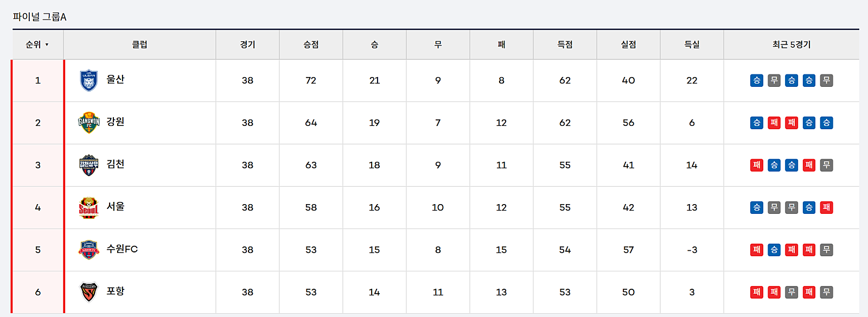
Task: Click the 득점 column header
Action: click(565, 45)
